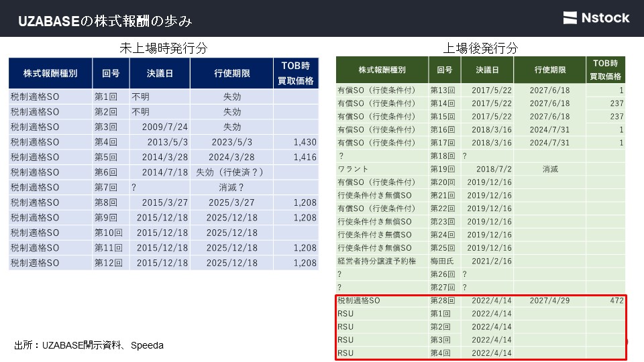This screenshot has height=362, width=644.
Task: Select the expiry cell 2024/3/28
Action: pos(232,157)
